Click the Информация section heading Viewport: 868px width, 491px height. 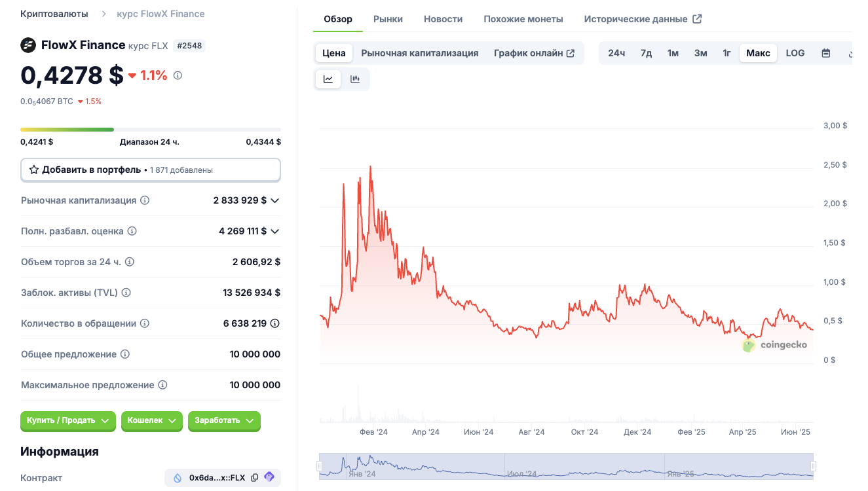coord(60,452)
